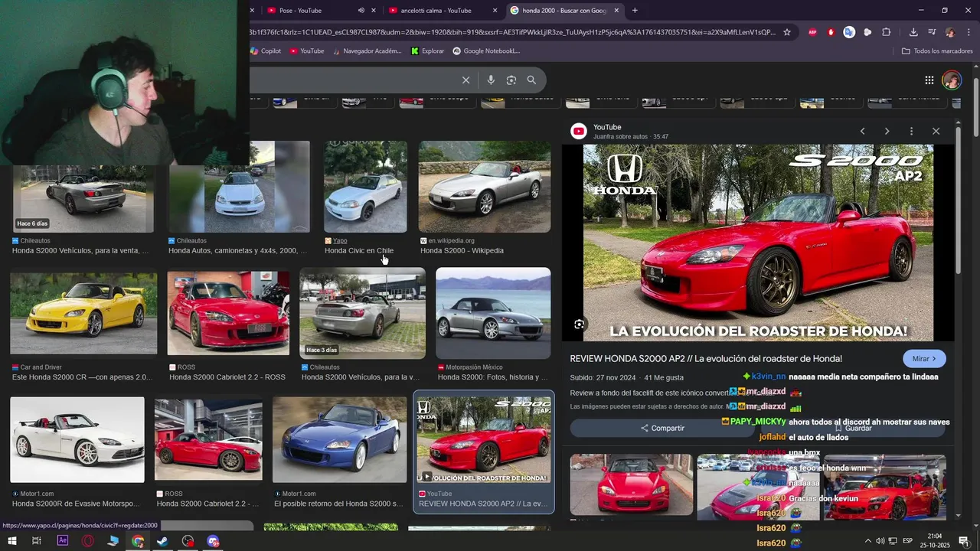Screen dimensions: 980x551
Task: Search inside image with lens icon
Action: pyautogui.click(x=579, y=324)
